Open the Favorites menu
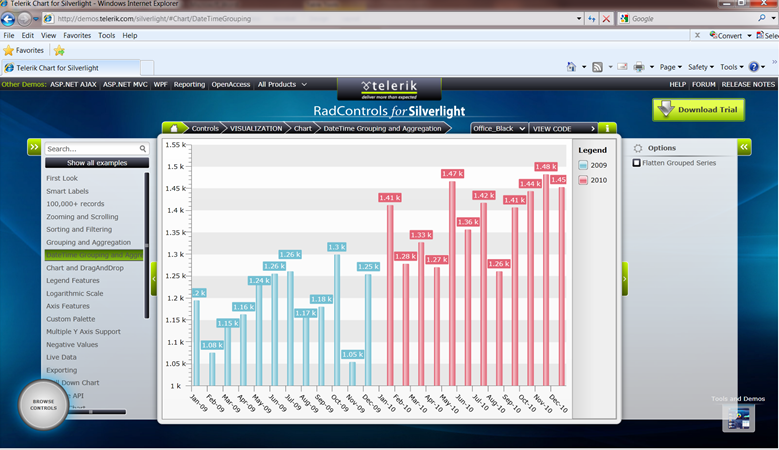Image resolution: width=779 pixels, height=450 pixels. tap(77, 35)
